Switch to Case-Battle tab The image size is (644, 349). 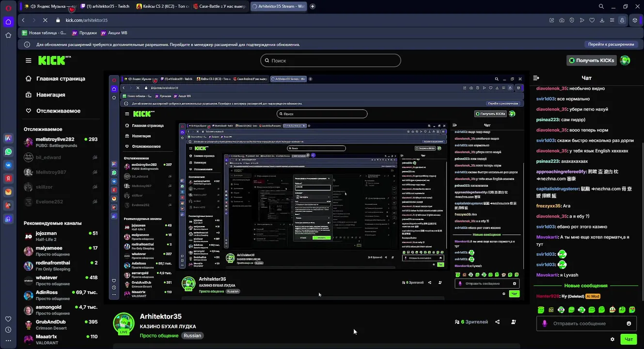tap(220, 6)
